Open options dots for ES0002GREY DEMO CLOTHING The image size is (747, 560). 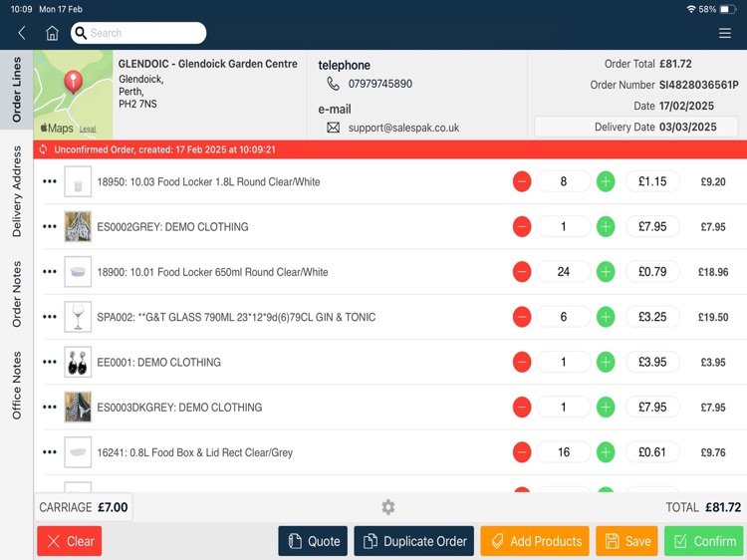click(x=50, y=226)
